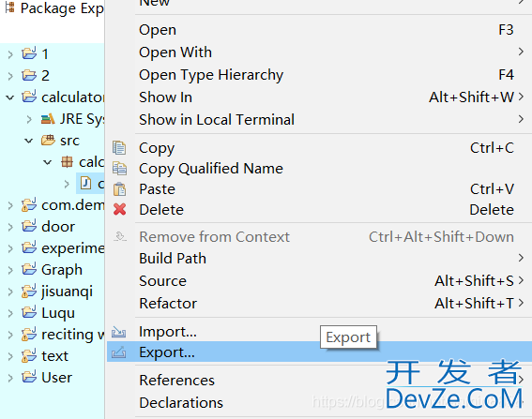532x419 pixels.
Task: Click the Export icon
Action: pos(119,352)
